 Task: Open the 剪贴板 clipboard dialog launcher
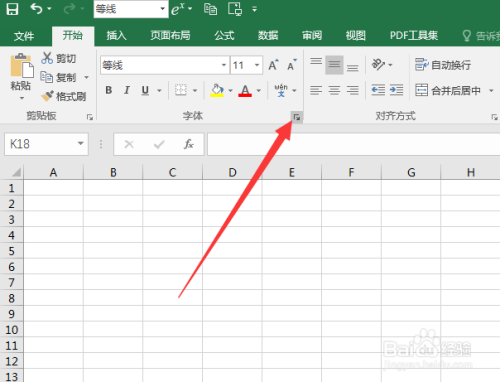pos(90,117)
